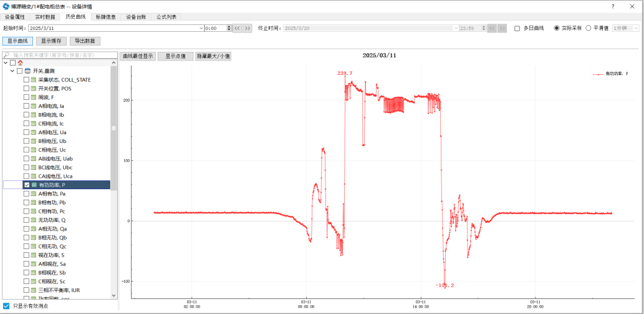Image resolution: width=644 pixels, height=314 pixels.
Task: Click the green table icon beside 无功功率, Q
Action: click(34, 220)
